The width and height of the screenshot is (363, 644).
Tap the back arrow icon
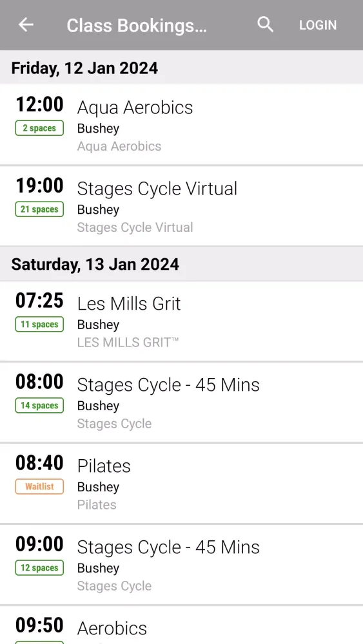pyautogui.click(x=26, y=25)
